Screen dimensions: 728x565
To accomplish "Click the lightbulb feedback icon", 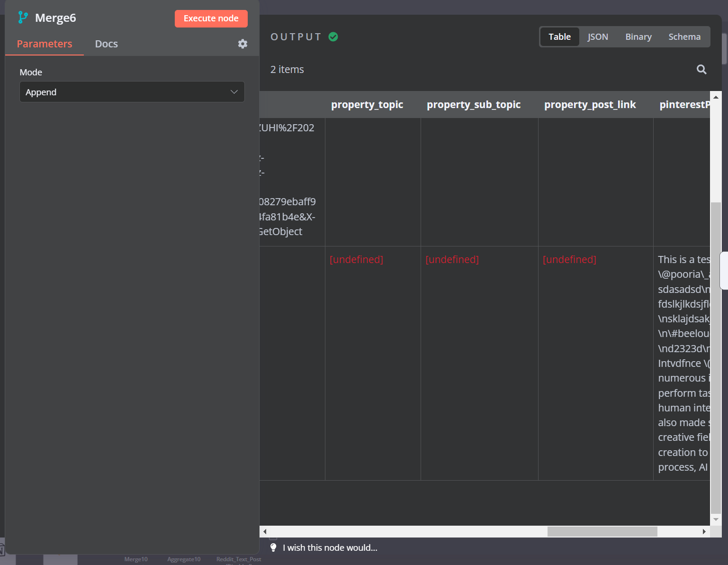I will point(273,547).
